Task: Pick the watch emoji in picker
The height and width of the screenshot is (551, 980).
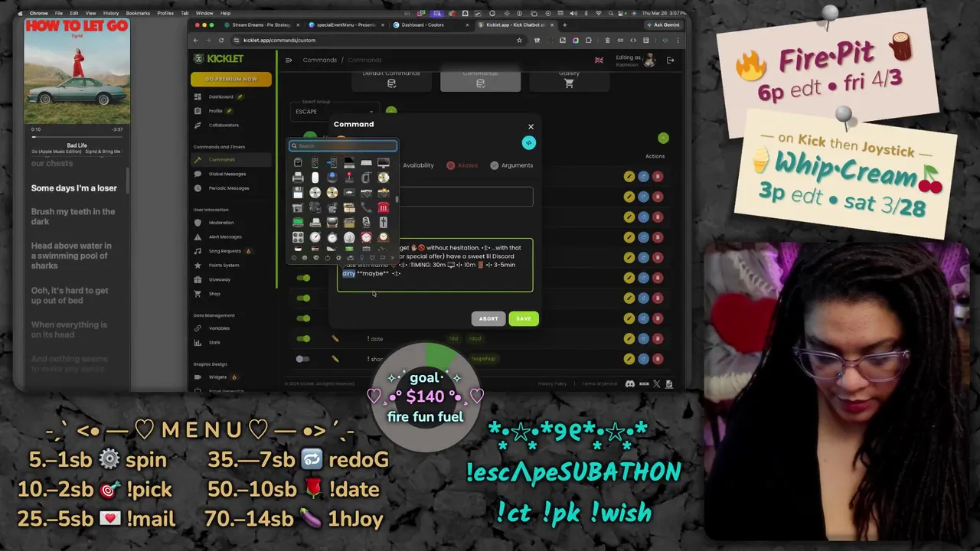Action: point(298,162)
